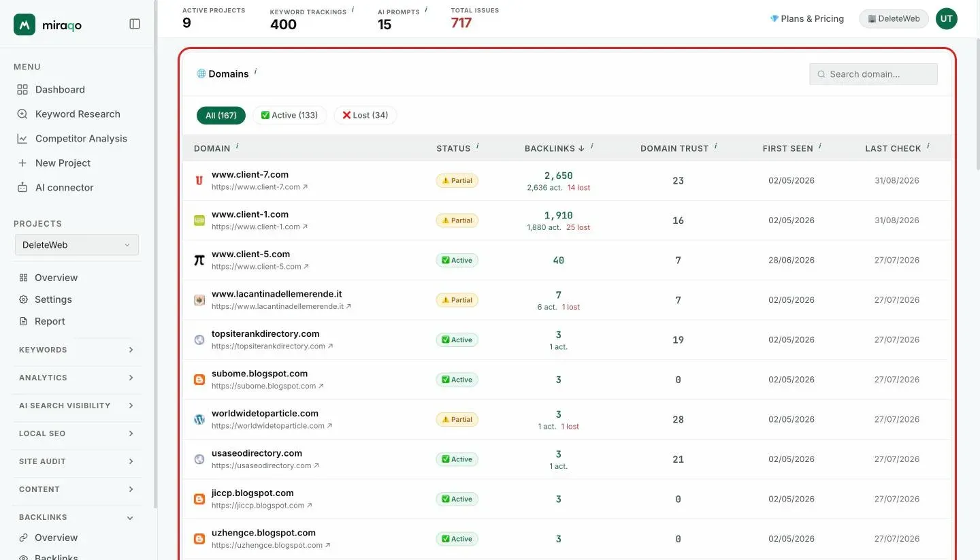Image resolution: width=980 pixels, height=560 pixels.
Task: Click the First Seen column header
Action: [787, 148]
